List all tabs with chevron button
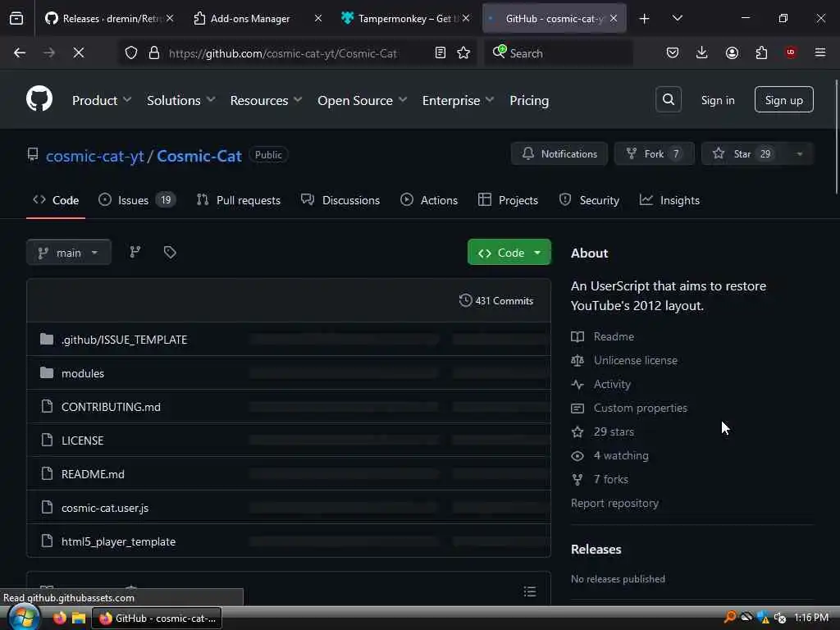The image size is (840, 630). pyautogui.click(x=677, y=18)
